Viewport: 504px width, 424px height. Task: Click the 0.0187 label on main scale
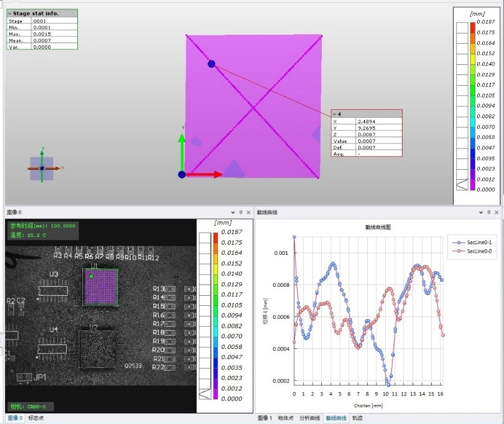[485, 22]
